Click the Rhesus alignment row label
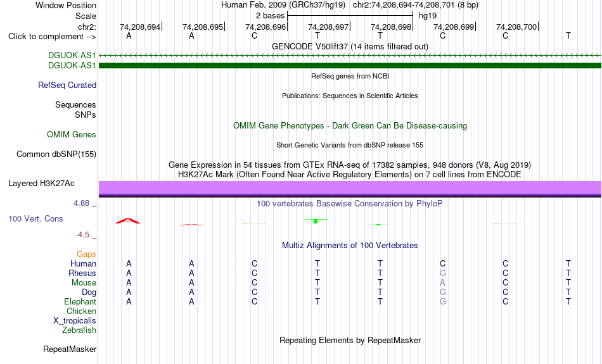This screenshot has width=602, height=364. 82,273
